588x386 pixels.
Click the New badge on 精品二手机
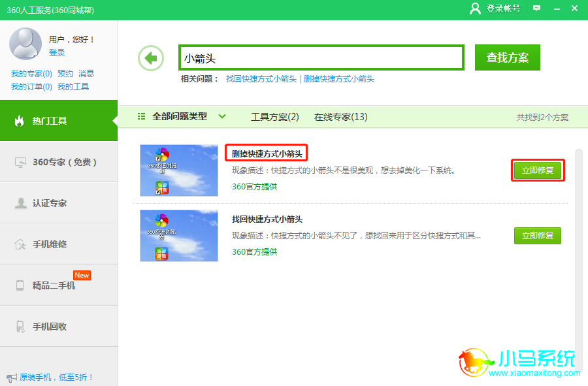(82, 275)
